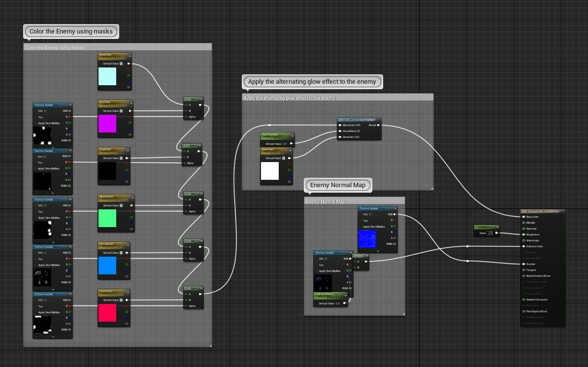588x367 pixels.
Task: Select the 'Enemy Normal Map' comment box header
Action: pos(355,201)
